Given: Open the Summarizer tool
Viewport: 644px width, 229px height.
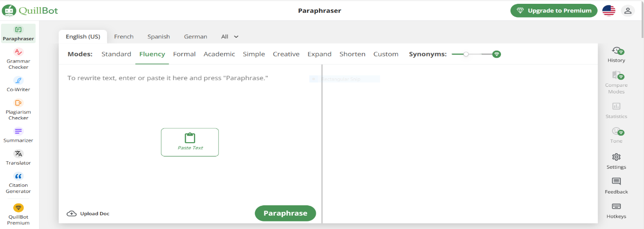Looking at the screenshot, I should pos(18,135).
